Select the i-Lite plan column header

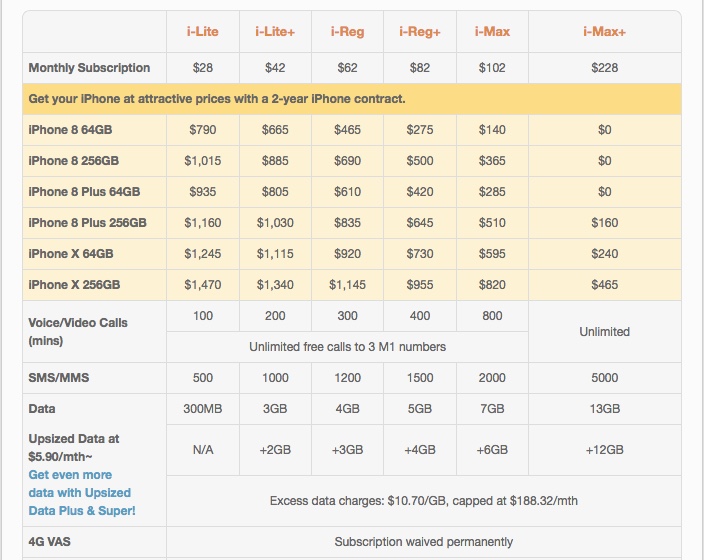click(202, 31)
